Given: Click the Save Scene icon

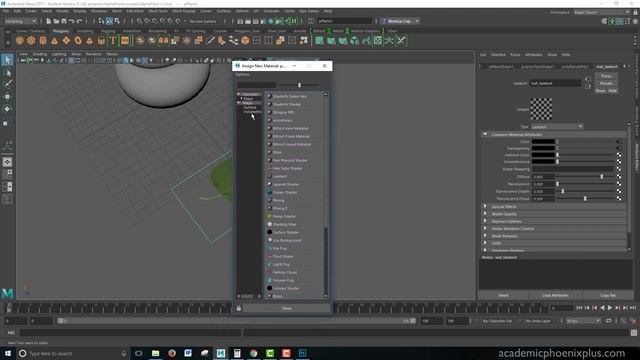Looking at the screenshot, I should 64,21.
